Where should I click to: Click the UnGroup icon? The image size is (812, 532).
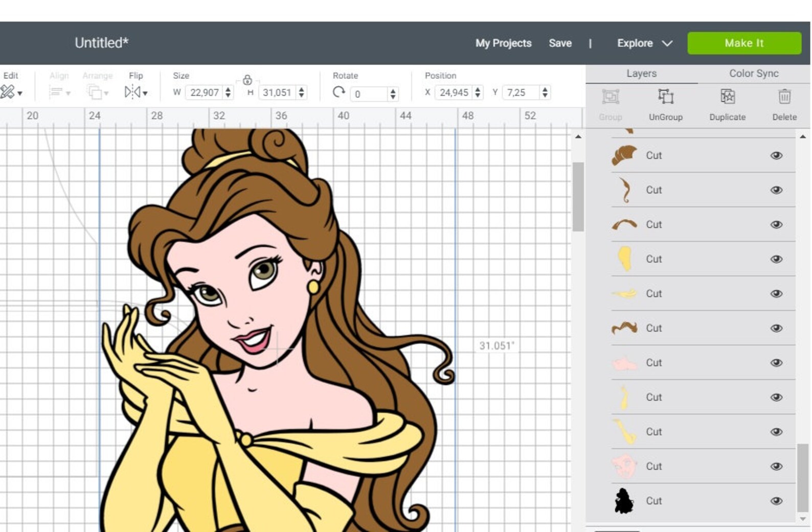(x=665, y=97)
